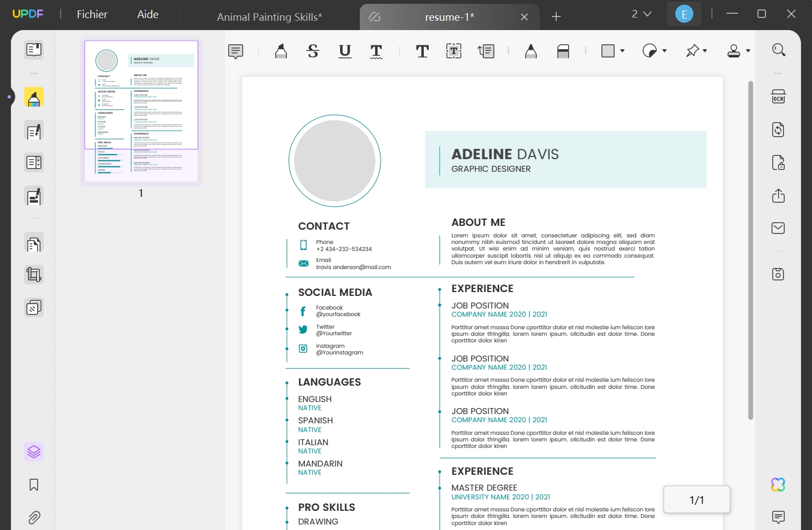Screen dimensions: 812x530
Task: Close the resume-1 tab
Action: click(x=524, y=17)
